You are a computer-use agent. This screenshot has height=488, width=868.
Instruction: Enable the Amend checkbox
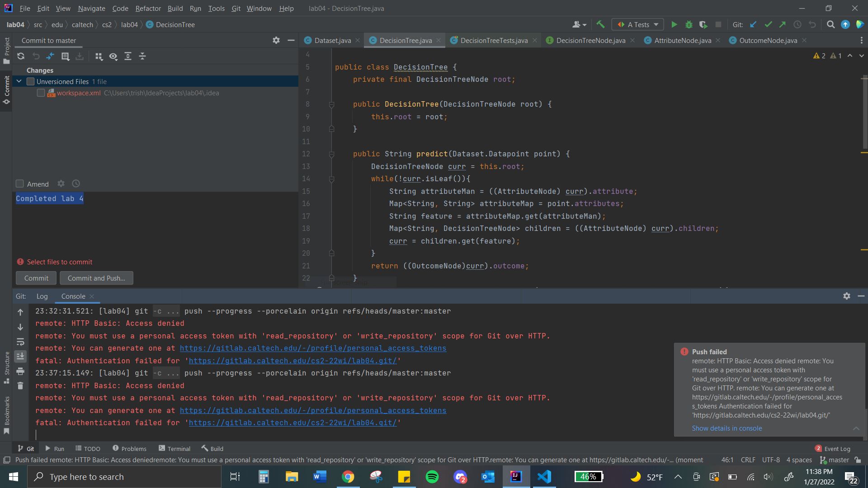[x=20, y=184]
